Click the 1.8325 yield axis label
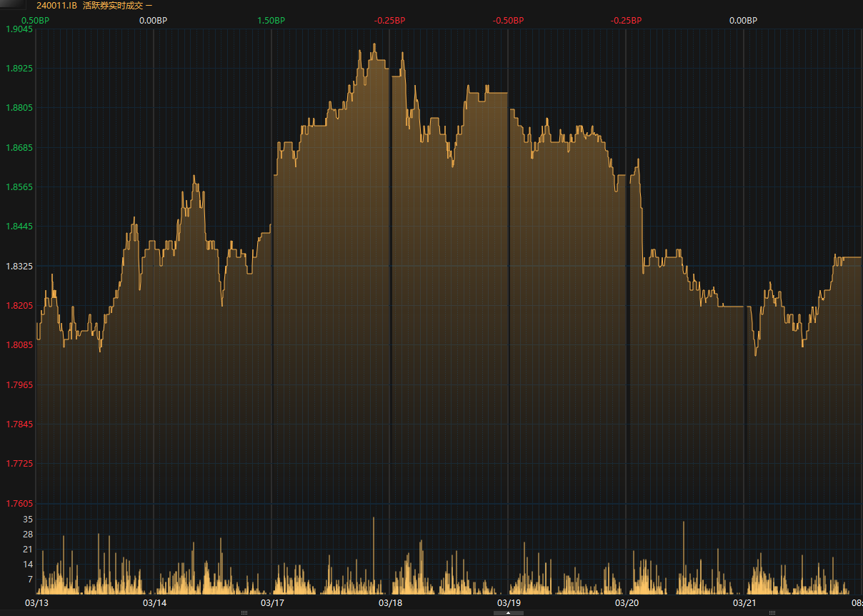863x616 pixels. (x=19, y=267)
